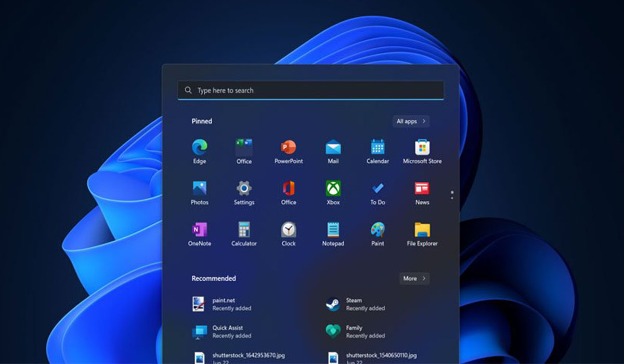Open OneNote from pinned apps
This screenshot has height=364, width=624.
coord(200,234)
